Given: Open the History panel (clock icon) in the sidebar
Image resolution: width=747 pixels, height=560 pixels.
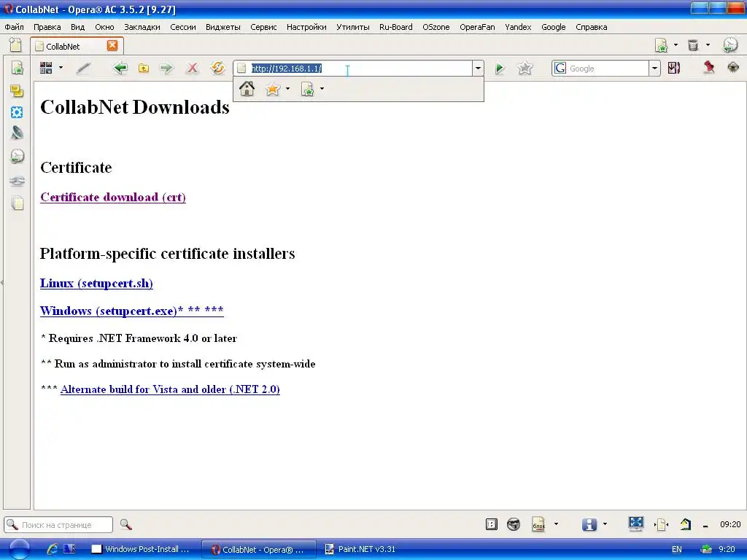Looking at the screenshot, I should click(x=18, y=156).
